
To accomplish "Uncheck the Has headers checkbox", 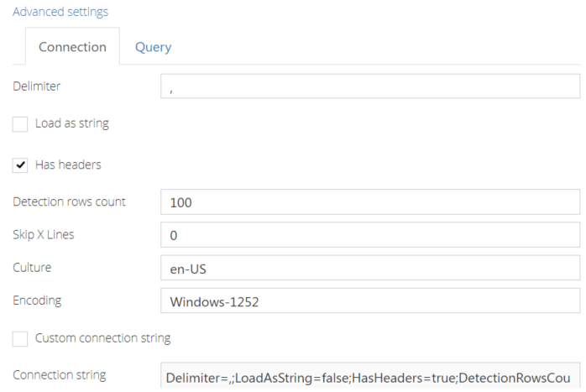I will pyautogui.click(x=20, y=165).
